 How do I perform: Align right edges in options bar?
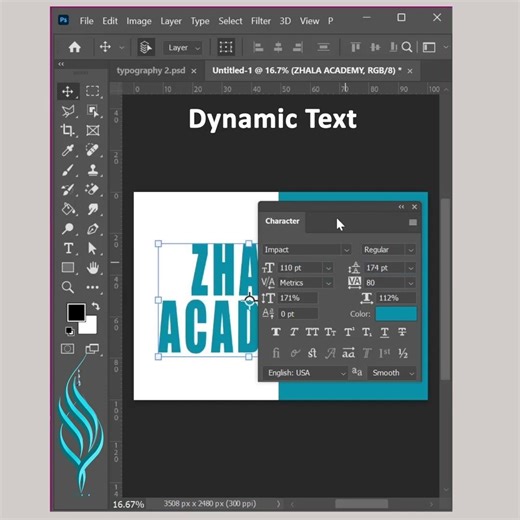coord(297,47)
